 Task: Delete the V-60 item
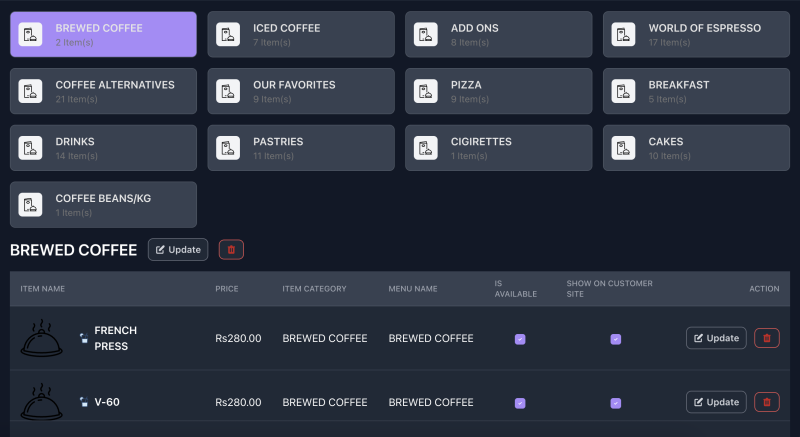(766, 402)
